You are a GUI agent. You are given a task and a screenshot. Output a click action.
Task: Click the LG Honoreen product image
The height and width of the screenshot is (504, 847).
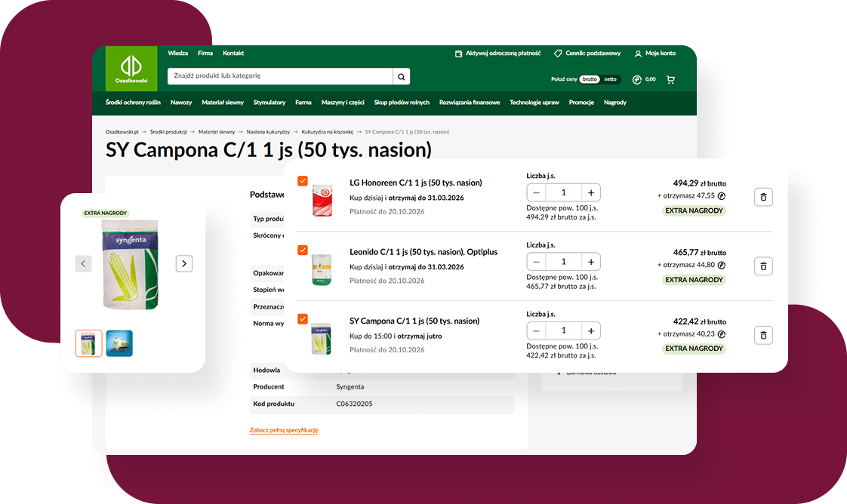[322, 200]
